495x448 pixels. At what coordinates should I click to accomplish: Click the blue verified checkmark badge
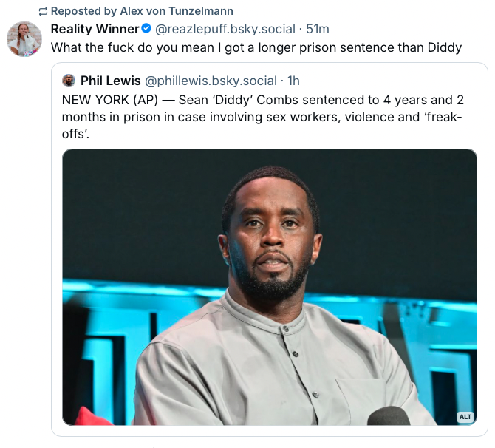(146, 29)
